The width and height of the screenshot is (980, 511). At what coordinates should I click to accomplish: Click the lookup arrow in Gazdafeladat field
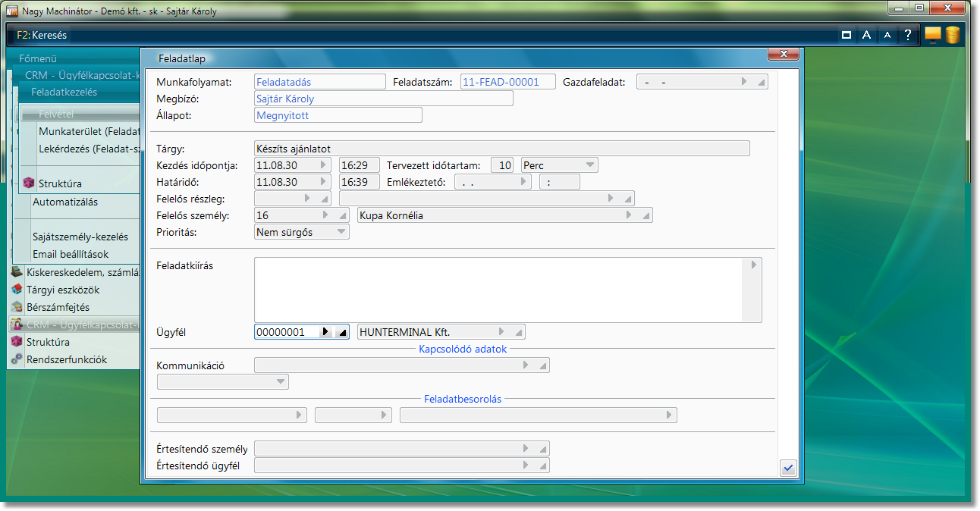744,81
